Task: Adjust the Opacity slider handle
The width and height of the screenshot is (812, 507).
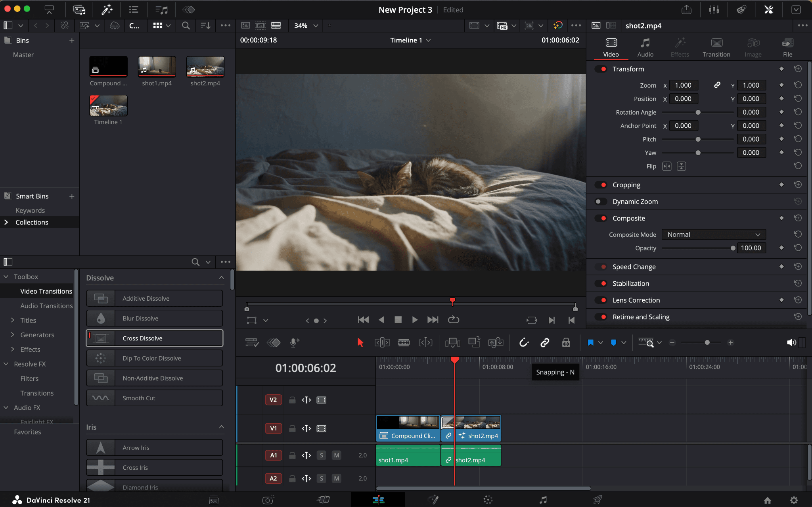Action: tap(733, 248)
